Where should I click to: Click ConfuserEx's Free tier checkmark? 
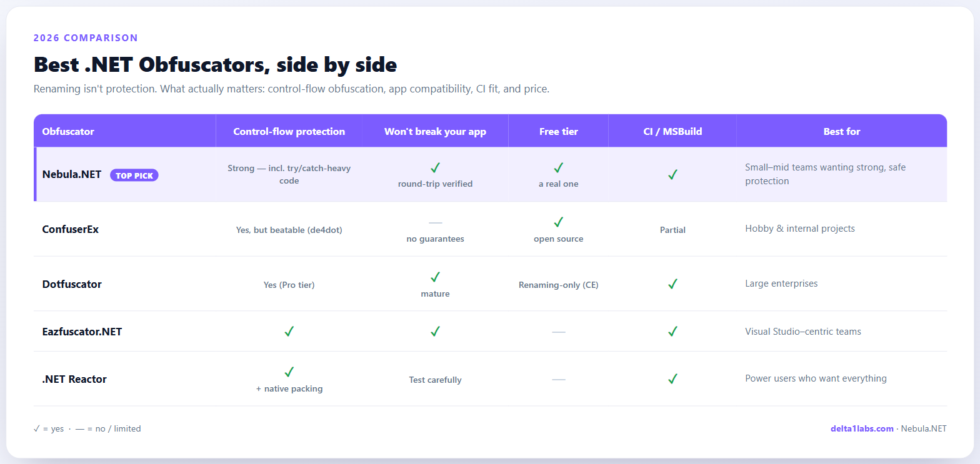coord(559,222)
